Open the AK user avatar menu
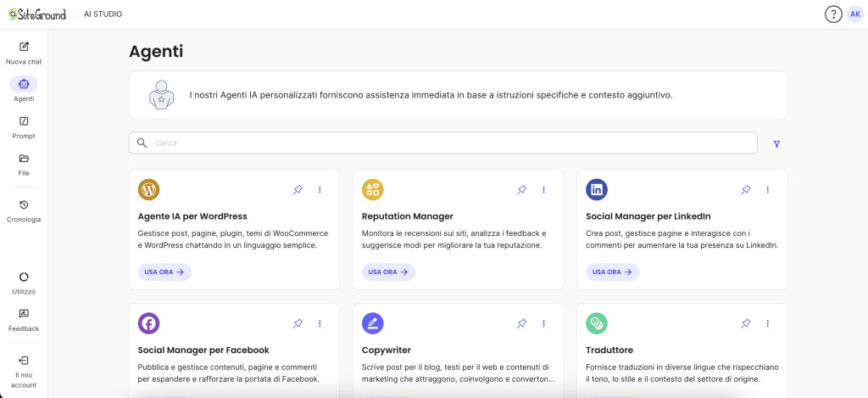The width and height of the screenshot is (868, 398). (x=855, y=14)
